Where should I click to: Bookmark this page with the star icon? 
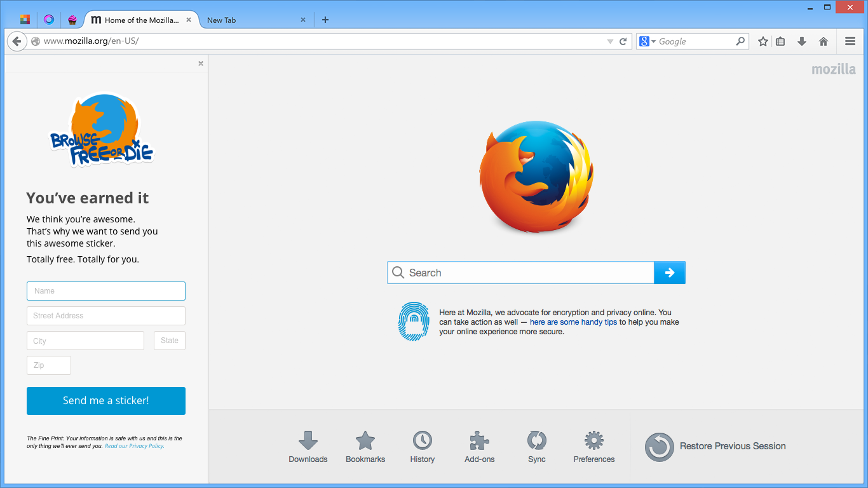pyautogui.click(x=763, y=41)
